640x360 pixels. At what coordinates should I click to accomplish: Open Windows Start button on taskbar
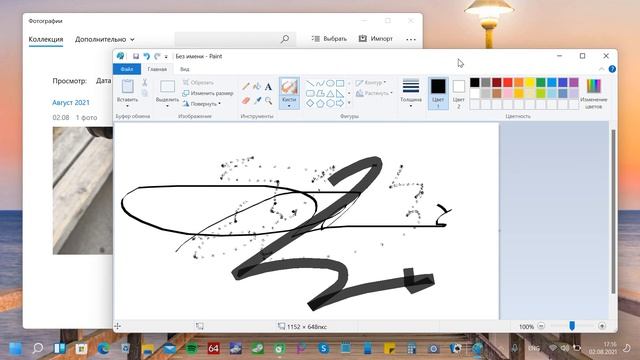[x=16, y=348]
